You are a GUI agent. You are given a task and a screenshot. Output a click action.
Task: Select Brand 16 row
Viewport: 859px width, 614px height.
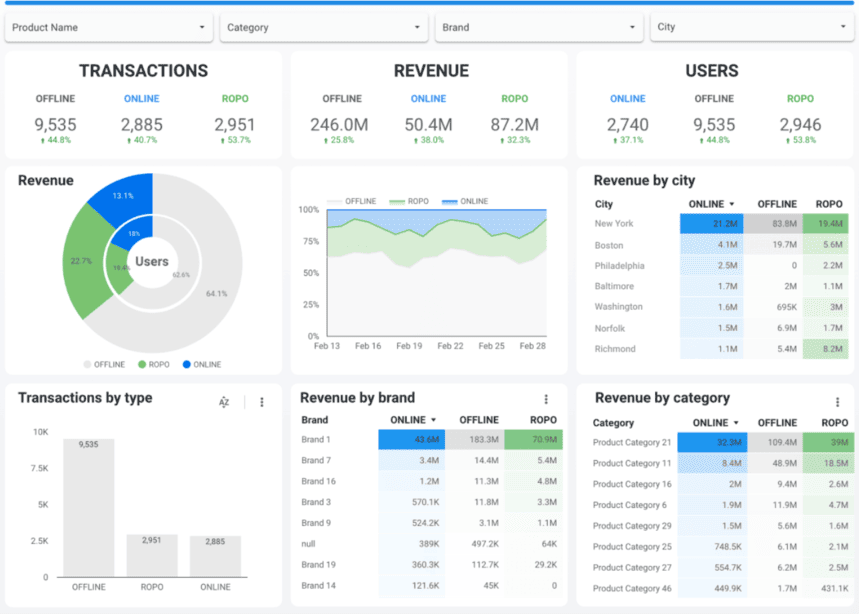point(431,481)
